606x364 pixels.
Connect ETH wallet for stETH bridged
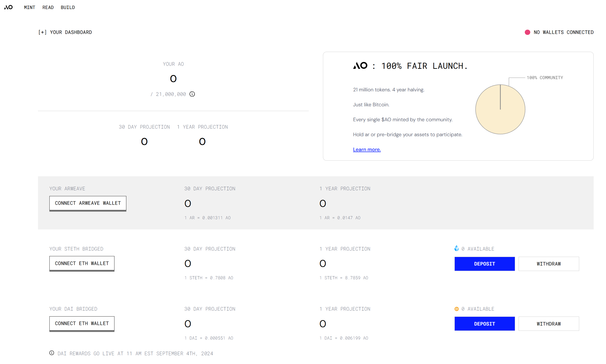point(82,263)
